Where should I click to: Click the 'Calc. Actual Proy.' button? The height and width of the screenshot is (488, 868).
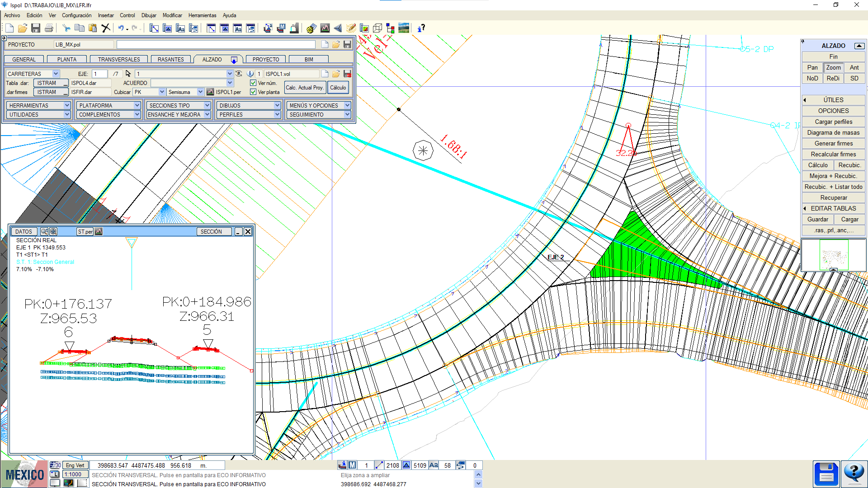click(305, 88)
